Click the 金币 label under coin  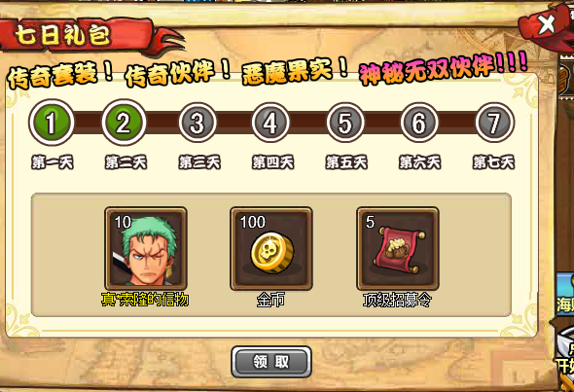click(270, 301)
